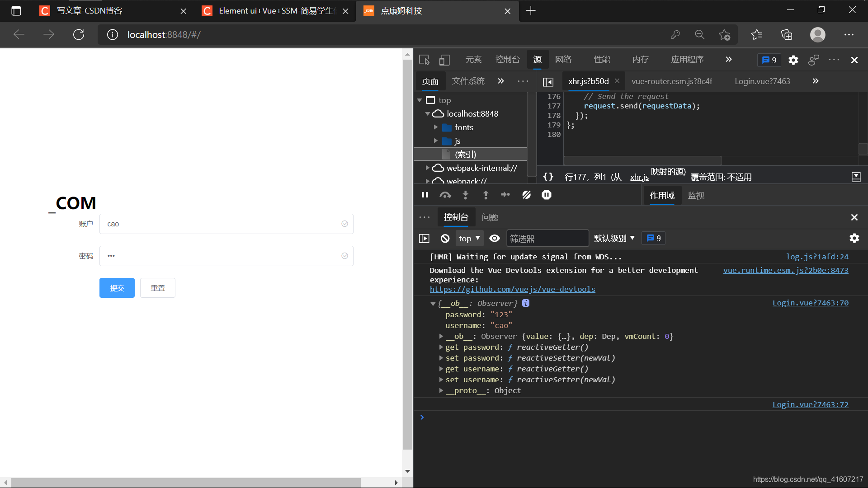Open a new browser tab
Screen dimensions: 868x488
pos(531,11)
